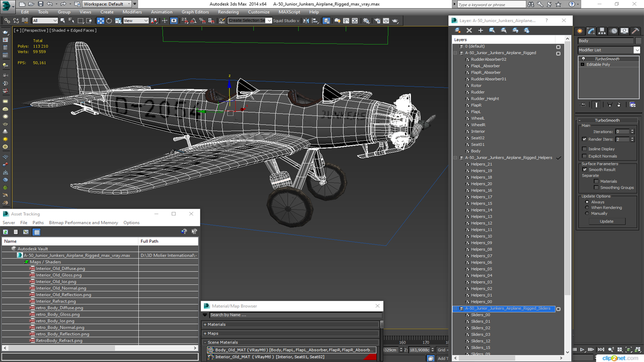Open the Graph Editors menu
The height and width of the screenshot is (362, 644).
pos(195,12)
